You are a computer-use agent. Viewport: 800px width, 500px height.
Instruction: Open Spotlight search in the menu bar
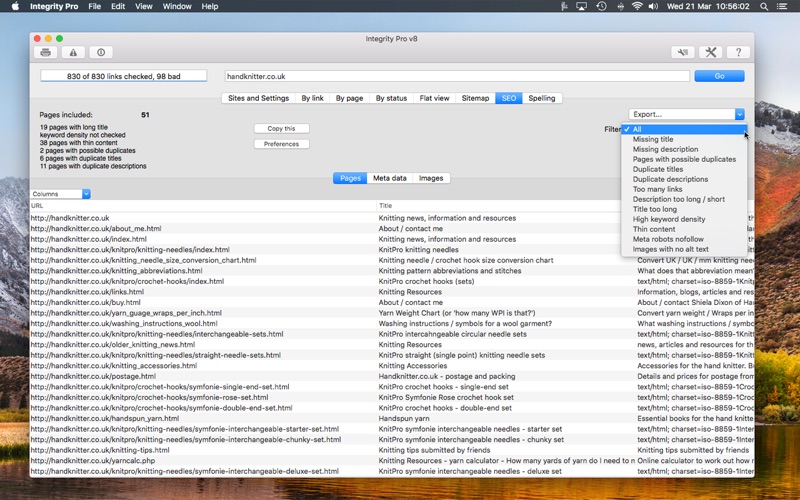tap(764, 6)
